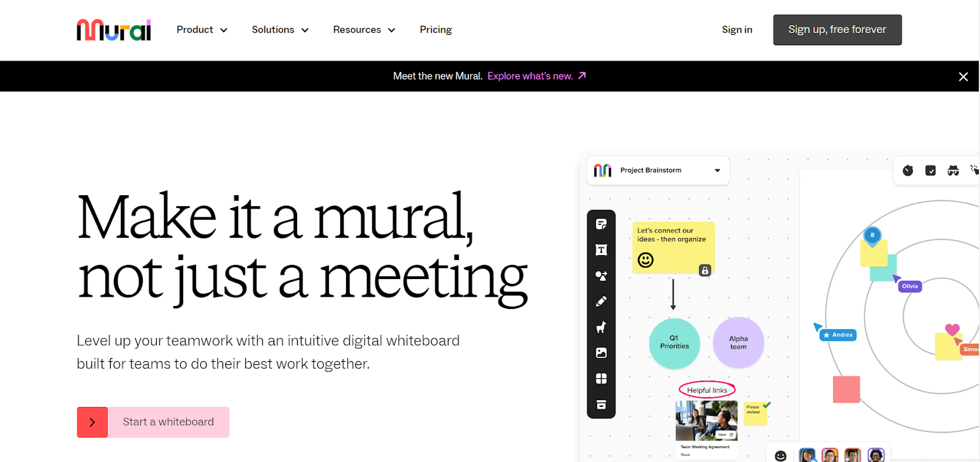The height and width of the screenshot is (462, 980).
Task: Click the pink heart reaction on canvas
Action: [x=952, y=330]
